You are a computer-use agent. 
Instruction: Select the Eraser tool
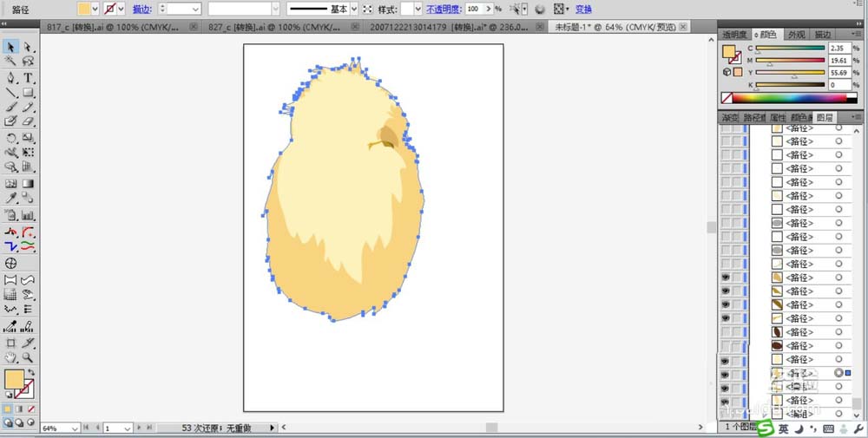28,121
